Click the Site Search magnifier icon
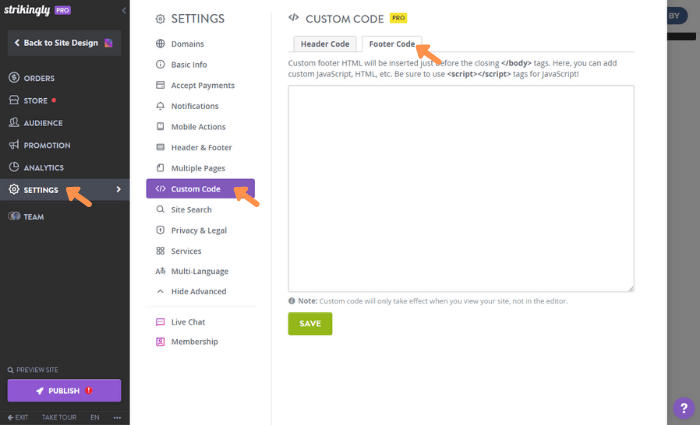Screen dimensions: 700x425 click(x=160, y=209)
